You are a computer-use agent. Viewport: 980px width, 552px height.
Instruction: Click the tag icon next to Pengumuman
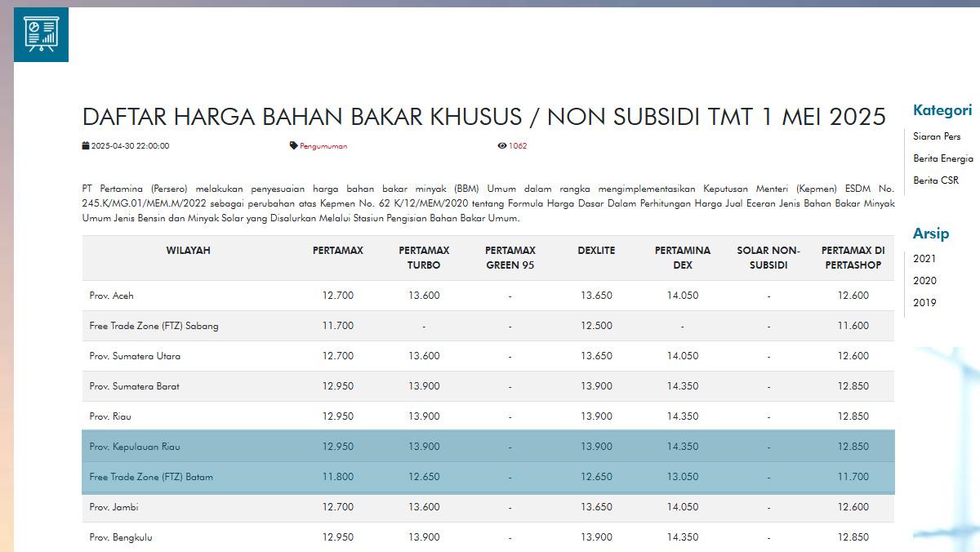[x=295, y=145]
